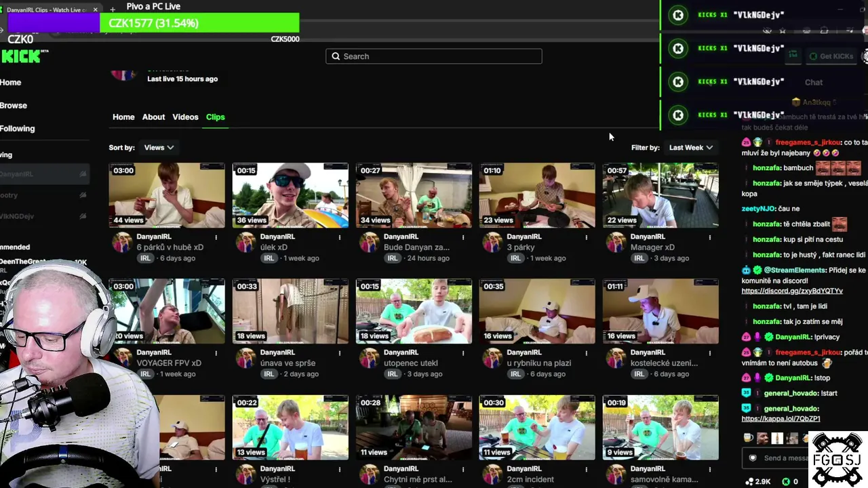The height and width of the screenshot is (488, 868).
Task: Play the "samovolně kama..." clip thumbnail
Action: coord(660,428)
